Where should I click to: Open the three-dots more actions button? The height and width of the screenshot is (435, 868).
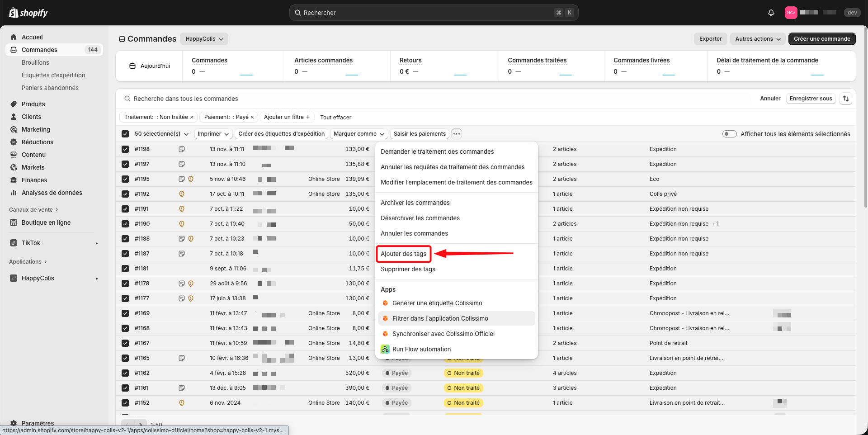pos(457,134)
